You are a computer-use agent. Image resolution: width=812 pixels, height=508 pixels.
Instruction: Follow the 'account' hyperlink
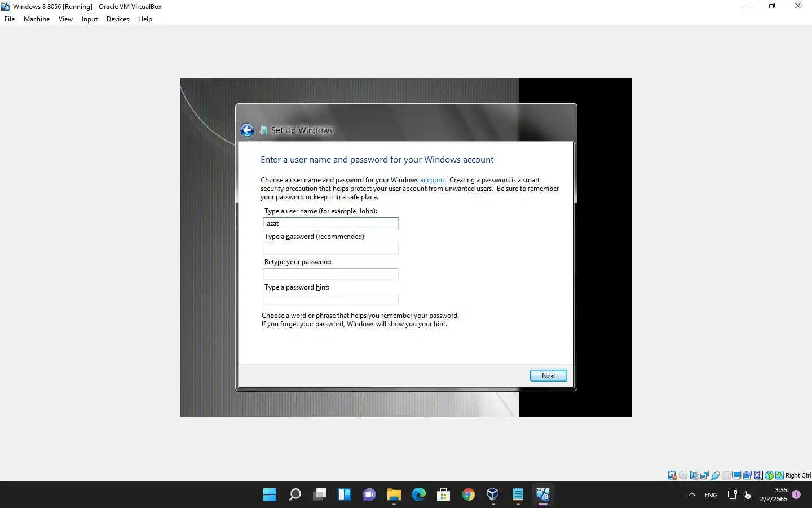pyautogui.click(x=432, y=180)
